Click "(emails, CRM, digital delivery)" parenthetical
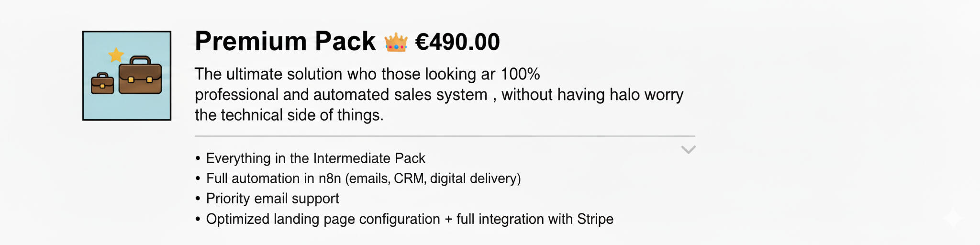The image size is (980, 245). 433,178
